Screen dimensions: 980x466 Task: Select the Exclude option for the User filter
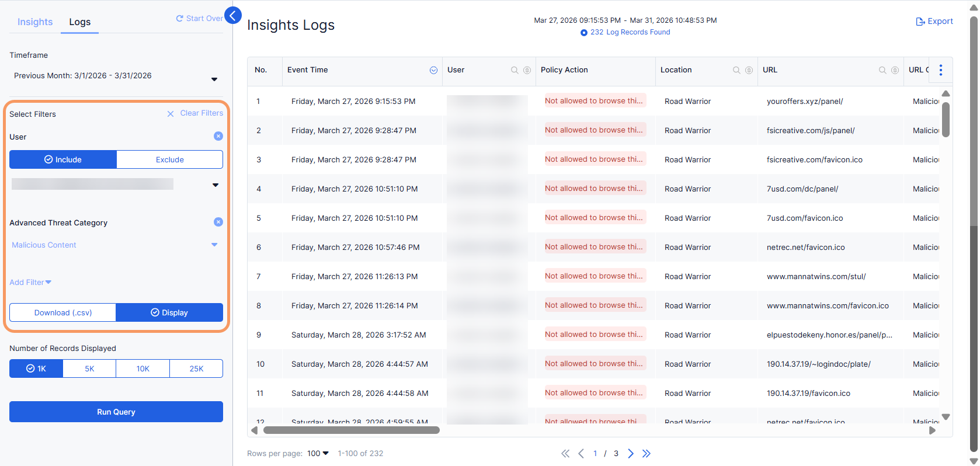170,159
